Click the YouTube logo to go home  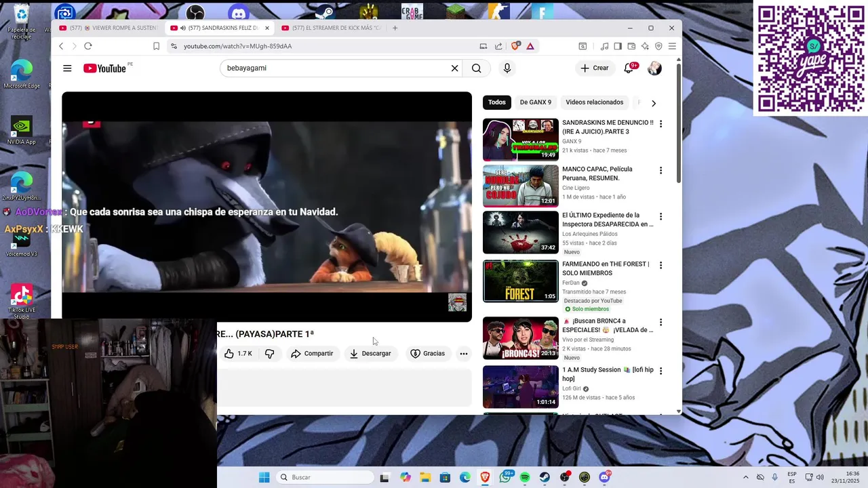pos(105,68)
